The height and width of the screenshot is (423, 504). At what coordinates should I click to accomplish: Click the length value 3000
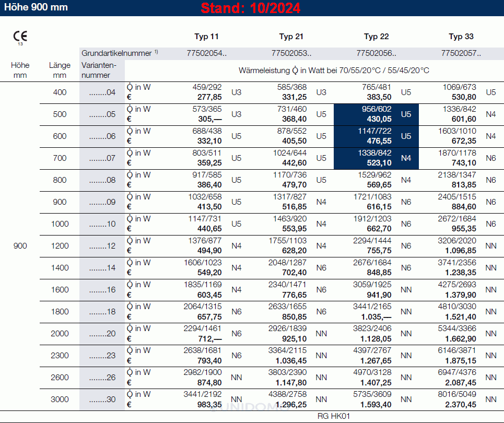click(x=60, y=399)
